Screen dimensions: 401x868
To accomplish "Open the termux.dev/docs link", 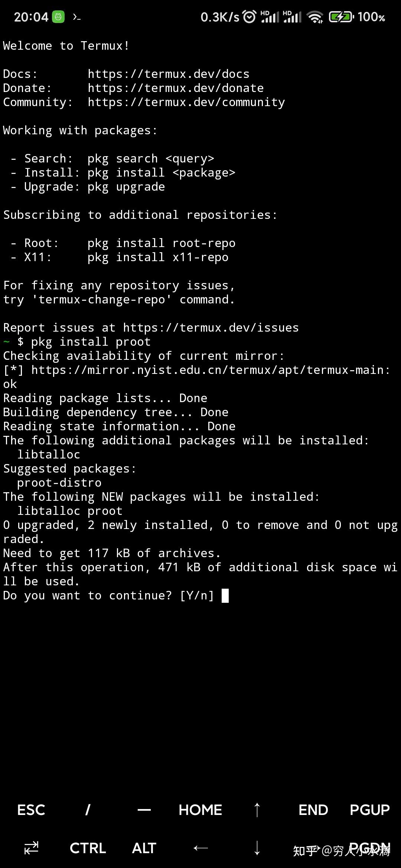I will (x=168, y=74).
